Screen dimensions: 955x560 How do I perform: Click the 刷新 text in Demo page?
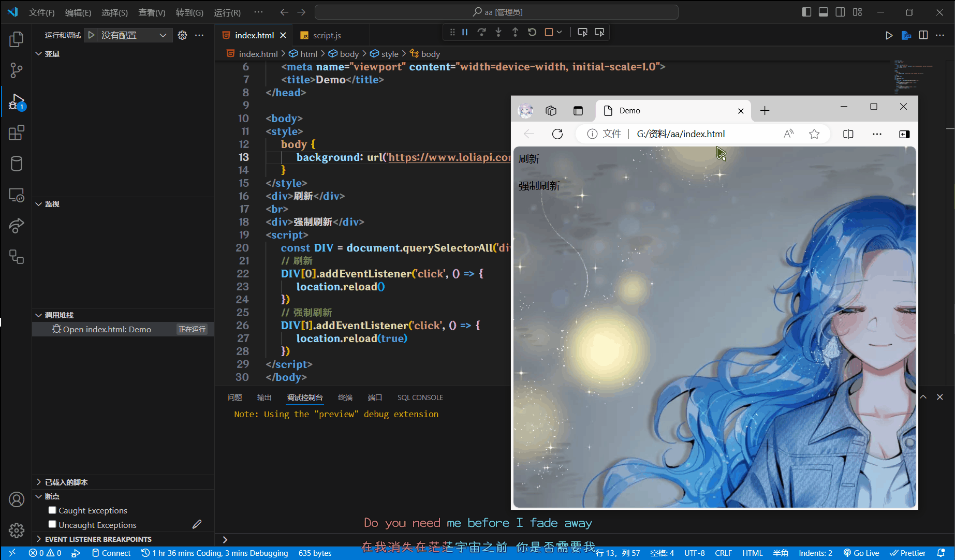(529, 159)
